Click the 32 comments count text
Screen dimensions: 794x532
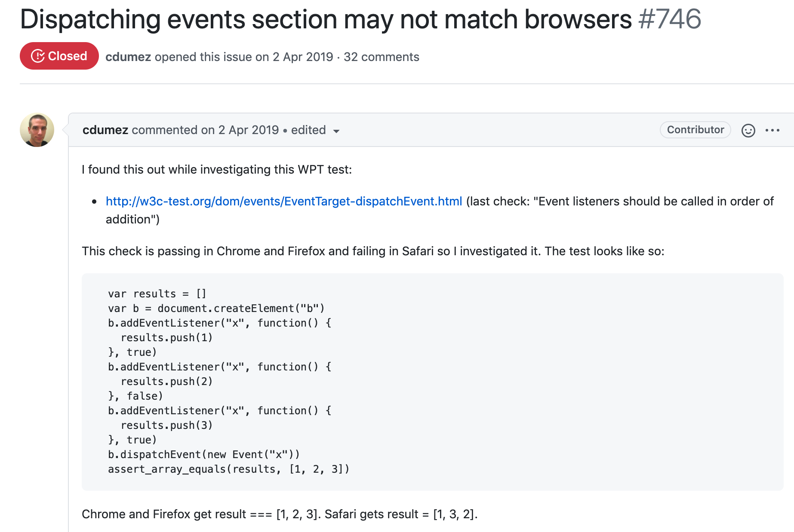click(382, 57)
